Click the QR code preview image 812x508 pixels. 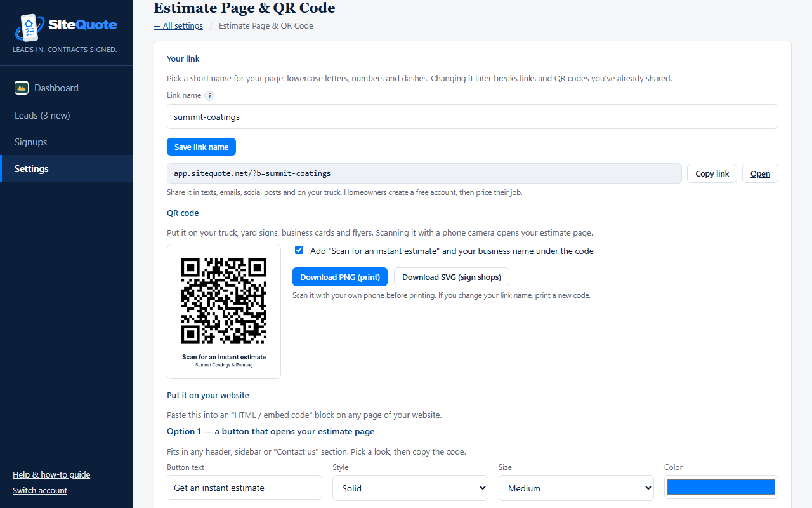pyautogui.click(x=224, y=311)
